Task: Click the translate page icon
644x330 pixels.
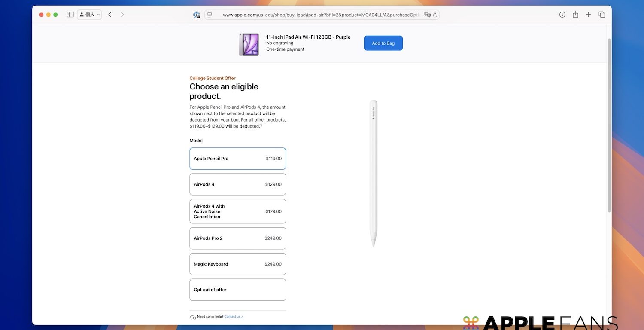Action: point(427,15)
